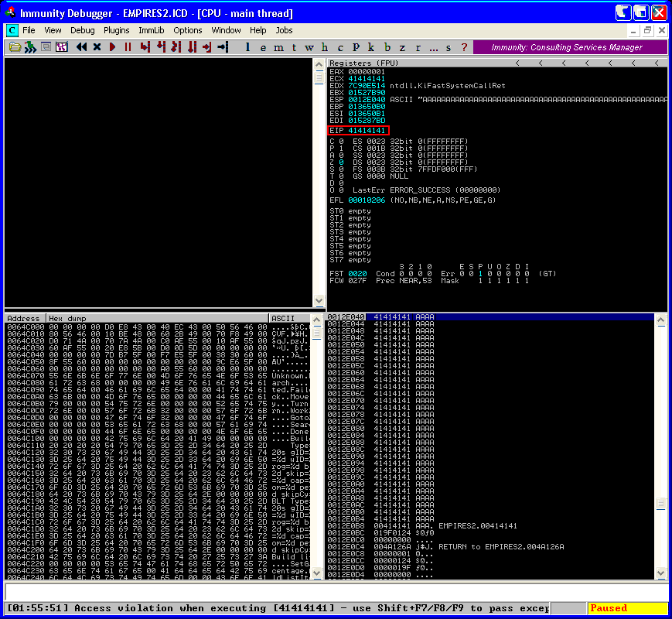Open the Plugins menu

tap(117, 30)
